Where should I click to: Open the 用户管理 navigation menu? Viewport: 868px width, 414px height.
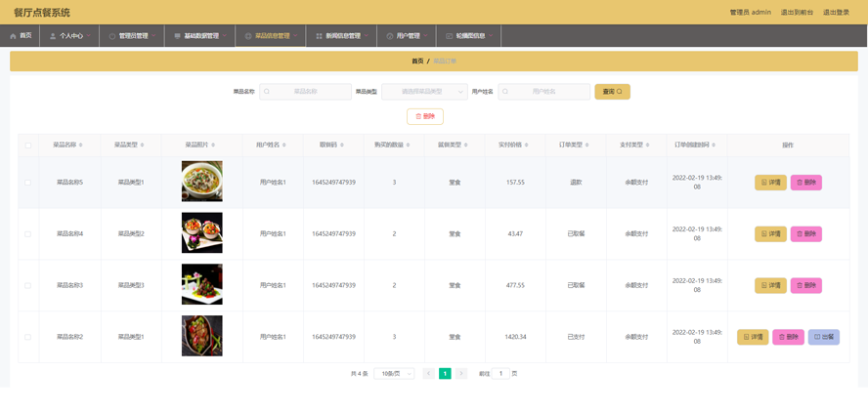(406, 36)
